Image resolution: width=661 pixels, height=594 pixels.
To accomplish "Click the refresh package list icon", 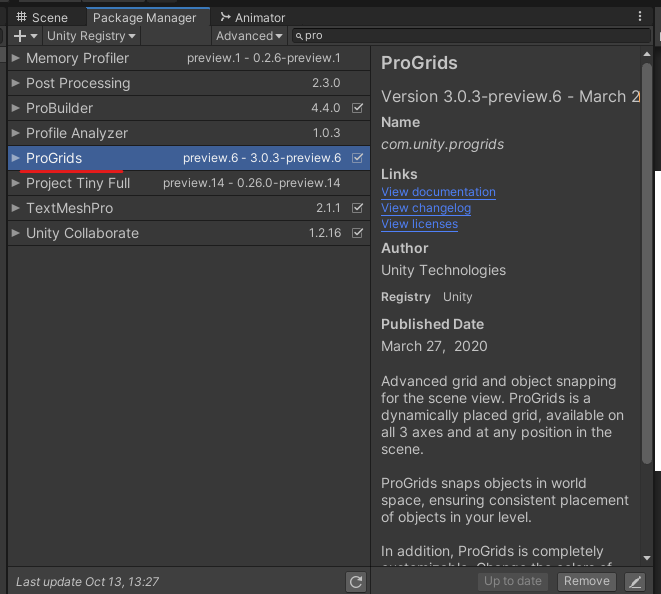I will tap(355, 581).
